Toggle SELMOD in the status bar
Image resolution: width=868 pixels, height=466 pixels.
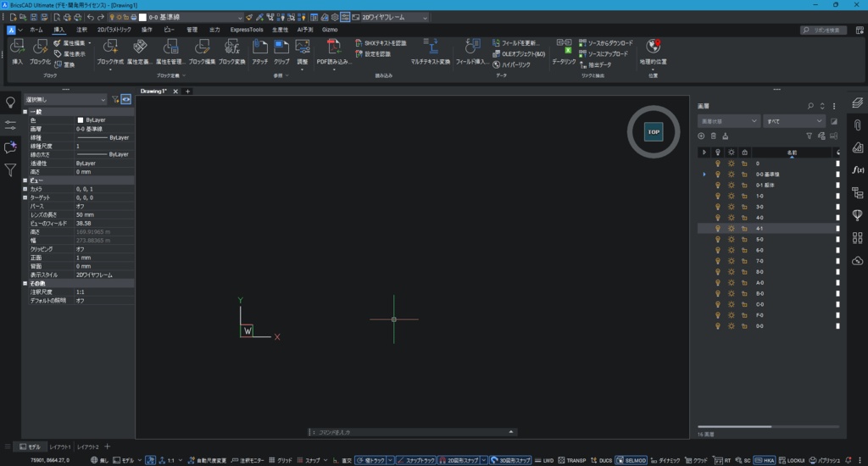631,460
